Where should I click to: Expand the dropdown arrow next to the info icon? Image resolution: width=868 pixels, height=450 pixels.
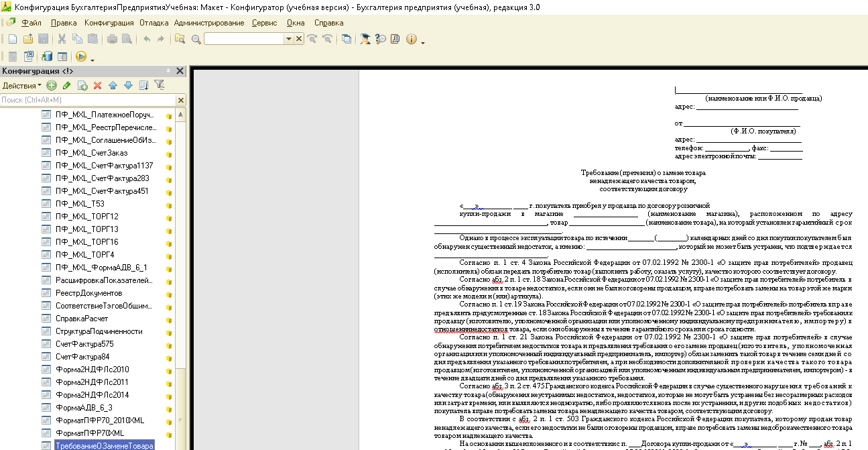pyautogui.click(x=423, y=42)
